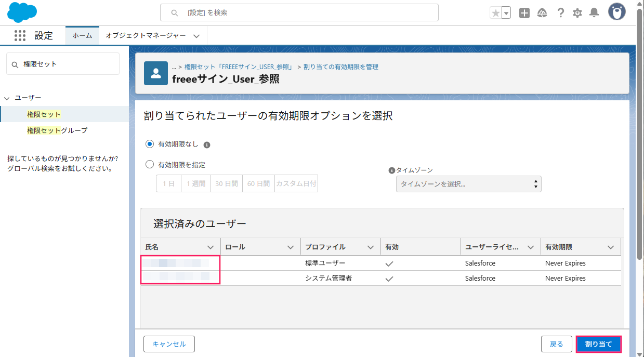Click the システム管理者 profile cell
This screenshot has width=644, height=357.
tap(328, 279)
